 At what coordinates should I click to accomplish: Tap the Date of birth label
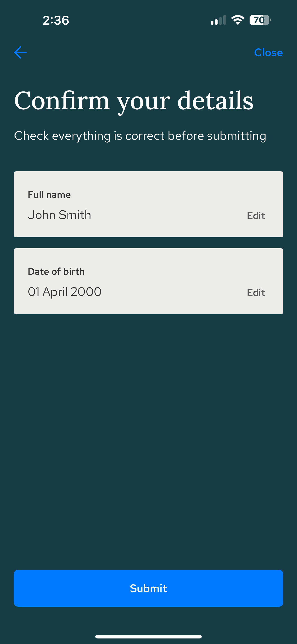pyautogui.click(x=56, y=272)
